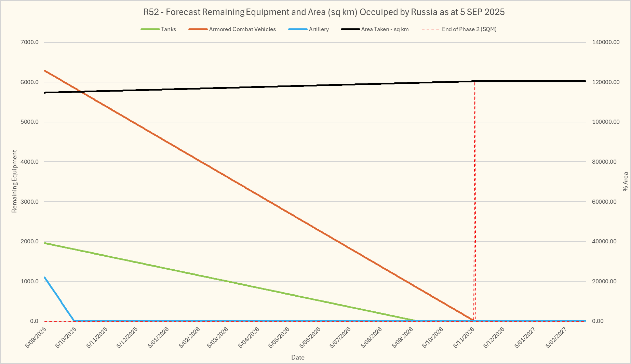Click the 7000.0 left axis value
The image size is (631, 364).
[x=30, y=42]
